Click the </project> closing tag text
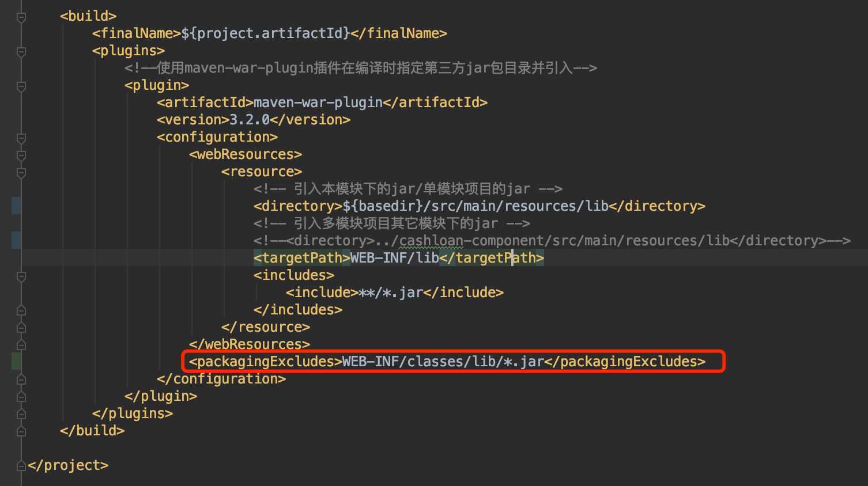Screen dimensions: 868x486 point(68,465)
